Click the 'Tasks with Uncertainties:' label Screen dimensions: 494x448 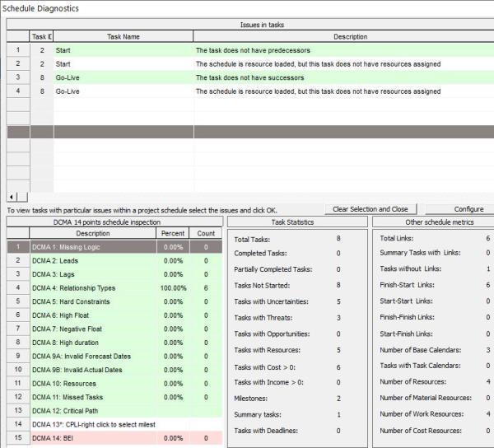point(271,301)
